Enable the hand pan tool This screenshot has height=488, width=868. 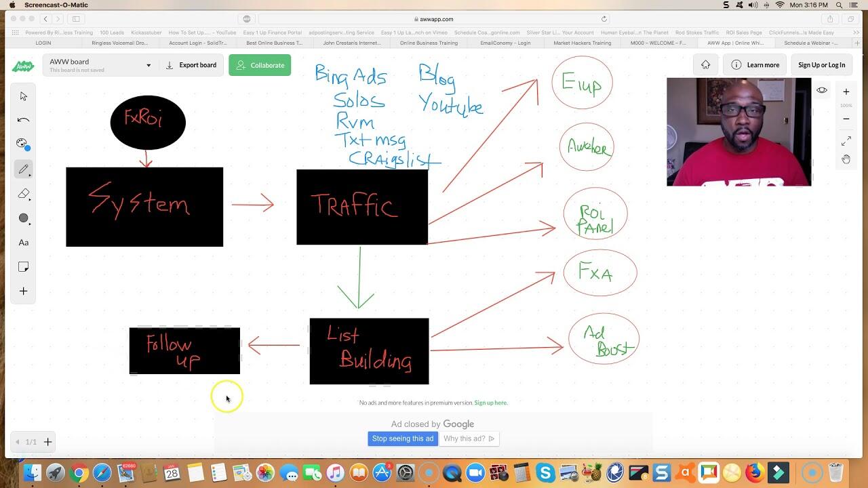tap(846, 159)
